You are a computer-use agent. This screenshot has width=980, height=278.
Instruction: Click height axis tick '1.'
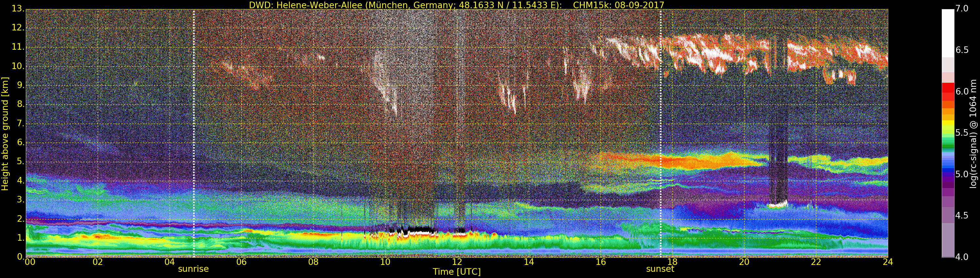(20, 238)
